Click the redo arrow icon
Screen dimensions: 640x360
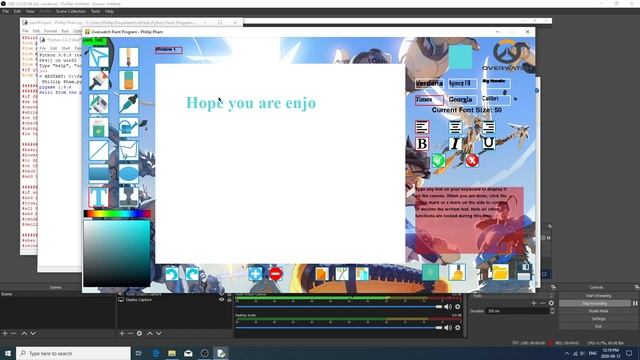click(x=192, y=274)
